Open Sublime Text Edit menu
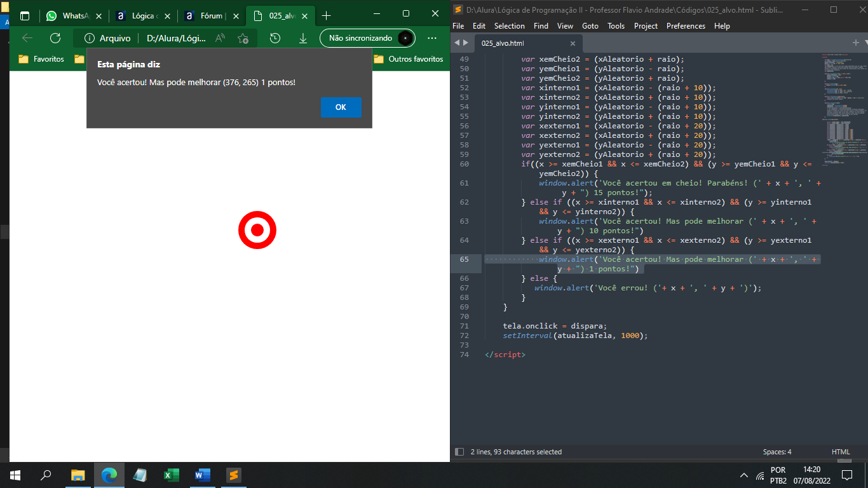Image resolution: width=868 pixels, height=488 pixels. click(x=479, y=26)
